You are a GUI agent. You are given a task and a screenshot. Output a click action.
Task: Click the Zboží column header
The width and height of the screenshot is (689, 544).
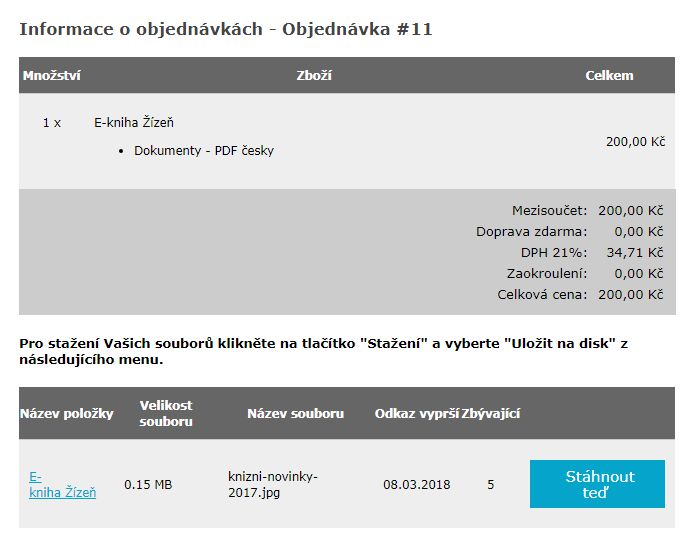(x=314, y=75)
